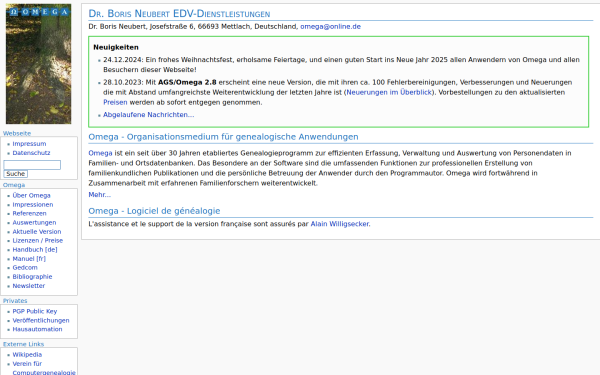Focus the search text field
Screen dimensions: 600x375
click(x=32, y=165)
